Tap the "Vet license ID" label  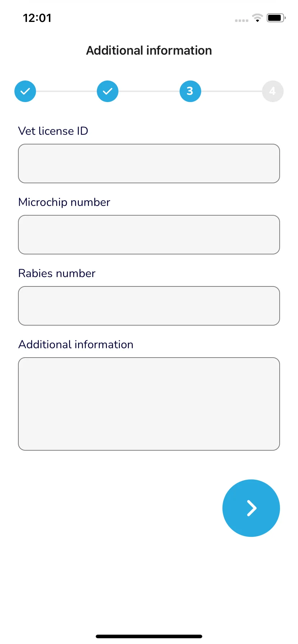point(53,131)
